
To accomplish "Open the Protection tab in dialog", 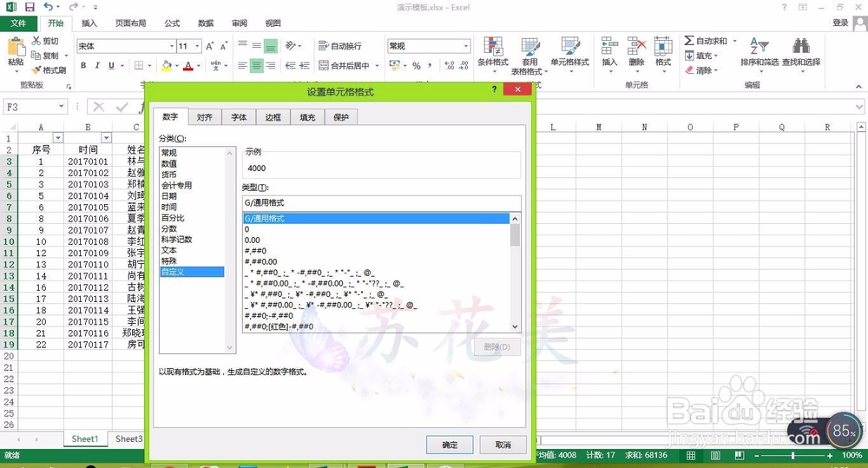I will (x=341, y=117).
